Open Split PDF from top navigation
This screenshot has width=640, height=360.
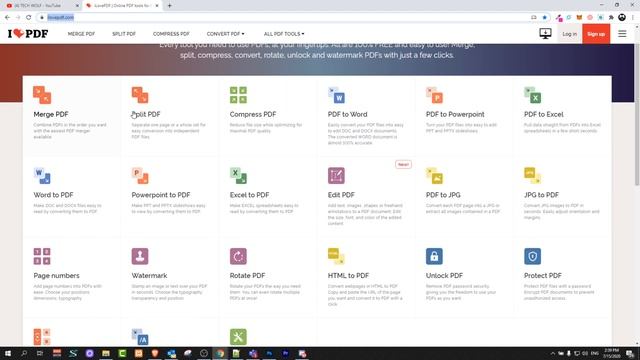point(124,34)
